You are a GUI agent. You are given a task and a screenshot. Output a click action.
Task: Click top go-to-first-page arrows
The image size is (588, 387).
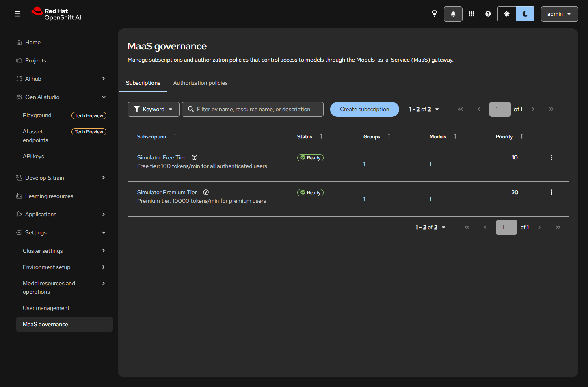(460, 109)
